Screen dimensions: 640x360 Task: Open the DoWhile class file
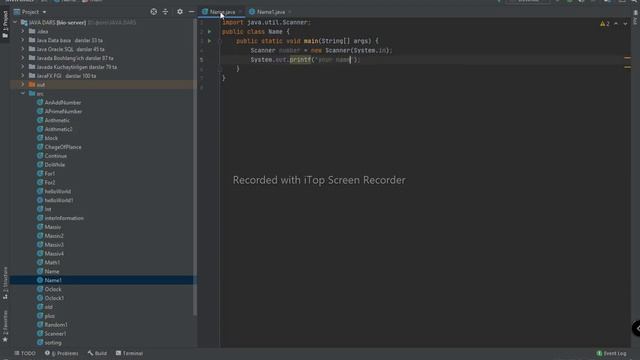pos(55,165)
